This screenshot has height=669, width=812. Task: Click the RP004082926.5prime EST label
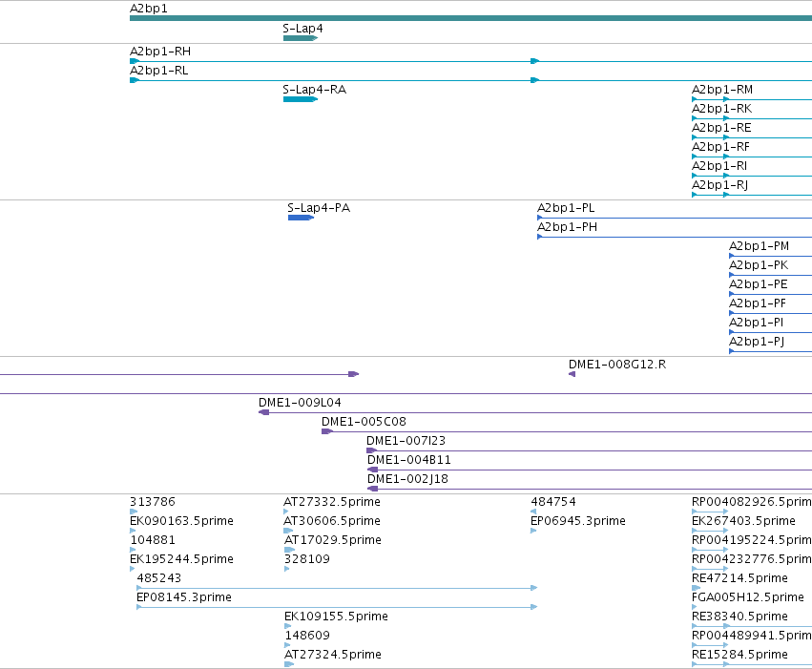point(752,502)
